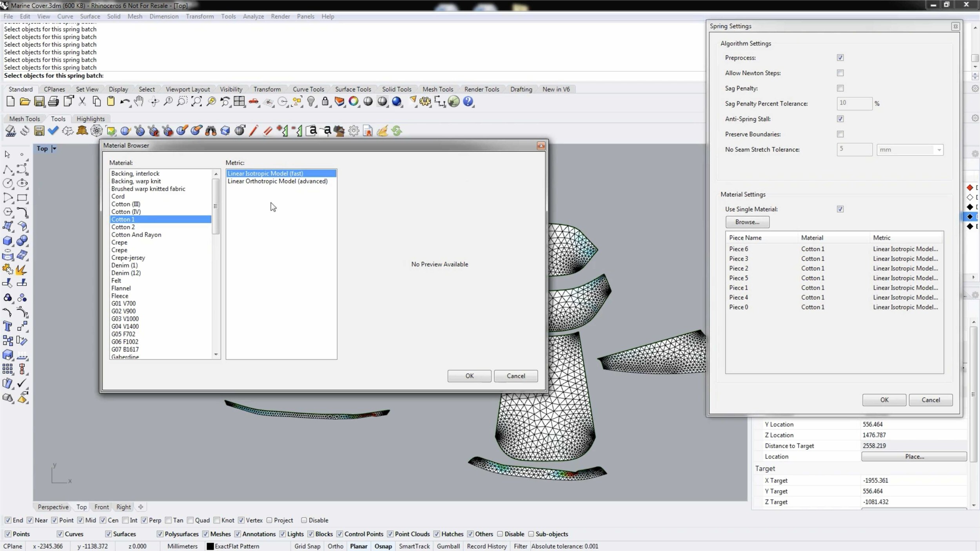Click the Save floppy disk icon

(x=39, y=101)
